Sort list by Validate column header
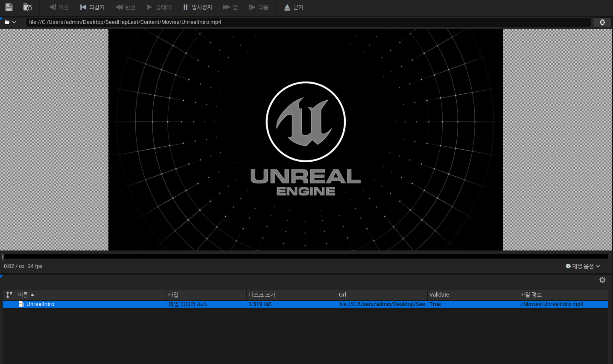The height and width of the screenshot is (364, 613). pyautogui.click(x=473, y=295)
